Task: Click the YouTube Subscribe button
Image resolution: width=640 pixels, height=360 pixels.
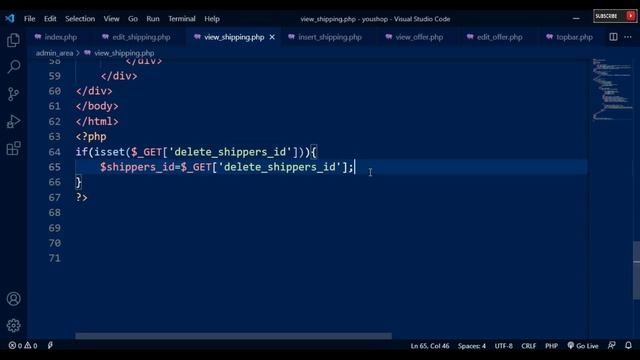Action: [x=615, y=16]
